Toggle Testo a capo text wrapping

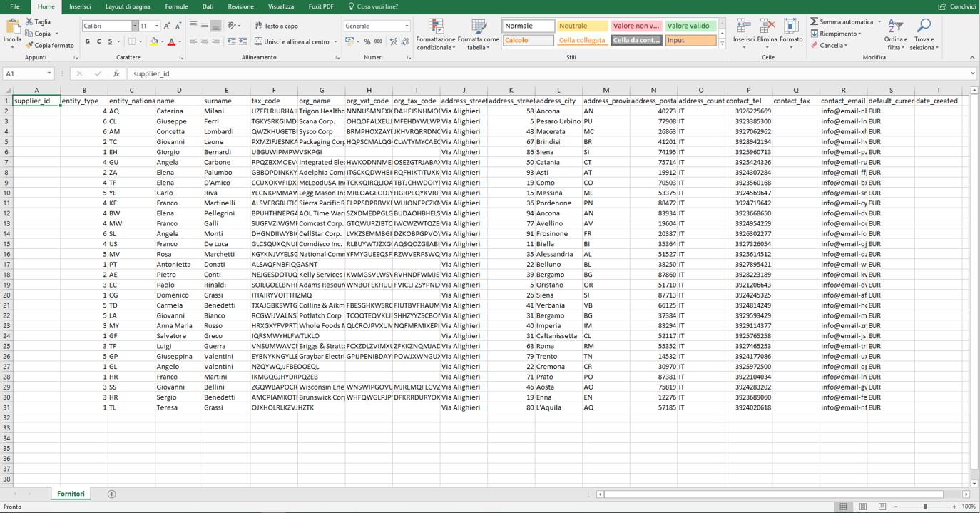277,26
